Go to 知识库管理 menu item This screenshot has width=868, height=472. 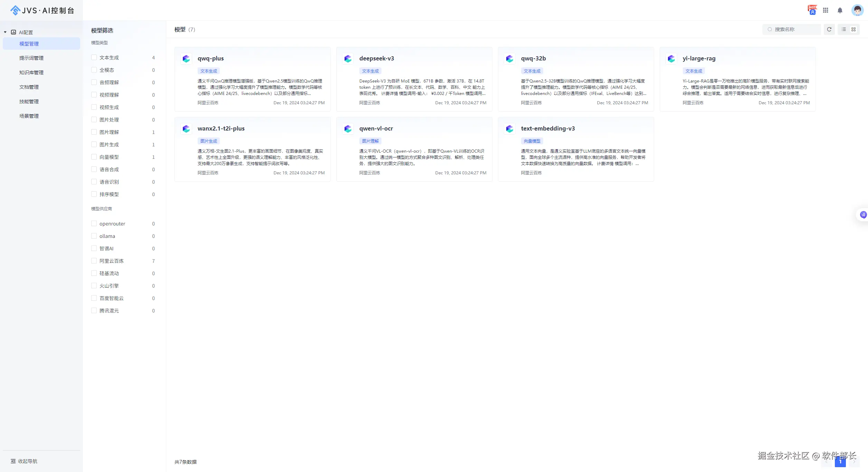pos(31,73)
